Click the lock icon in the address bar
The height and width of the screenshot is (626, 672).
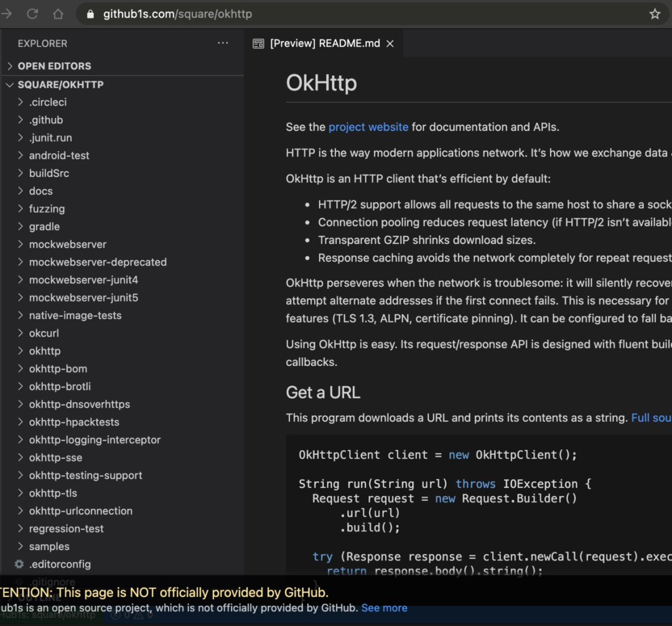click(x=90, y=14)
